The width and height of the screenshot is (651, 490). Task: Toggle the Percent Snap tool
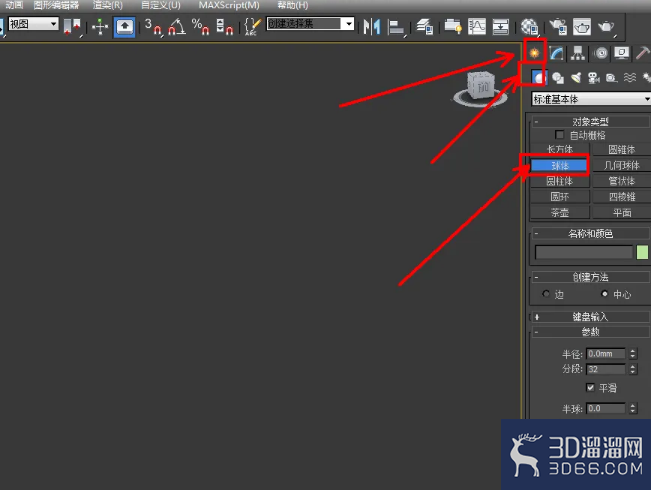pyautogui.click(x=201, y=27)
